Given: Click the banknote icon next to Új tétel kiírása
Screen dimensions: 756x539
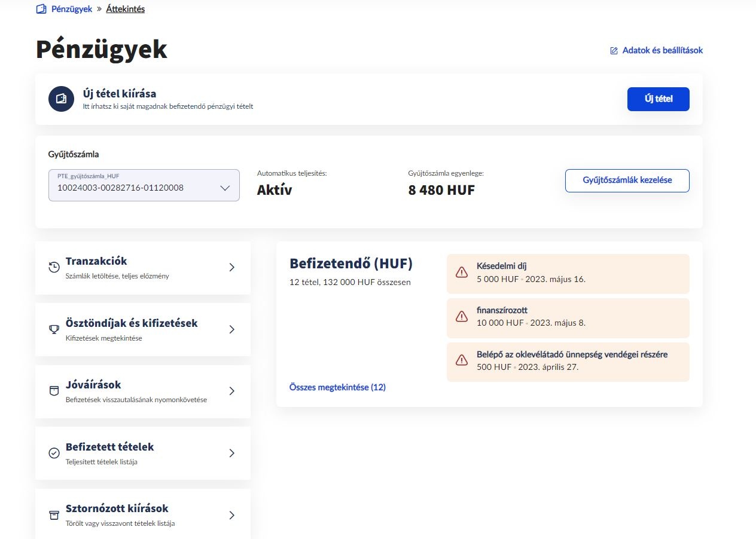Looking at the screenshot, I should 61,99.
